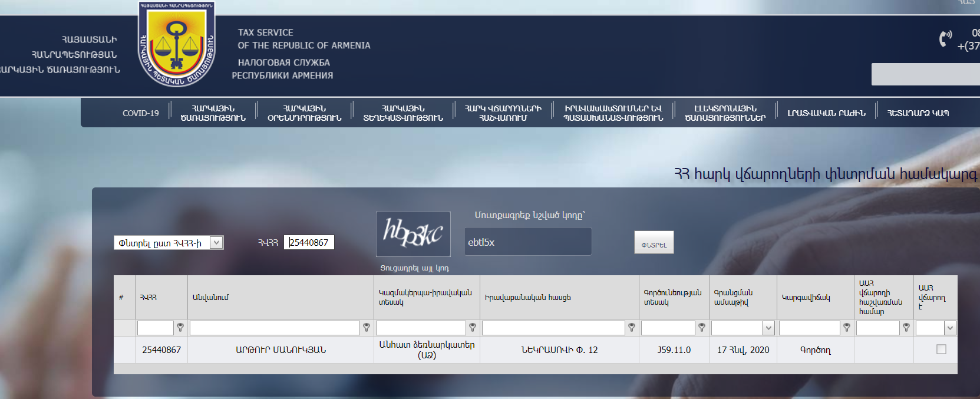Open filter icon for Գործունեության տեսակ column
This screenshot has width=980, height=399.
(702, 328)
